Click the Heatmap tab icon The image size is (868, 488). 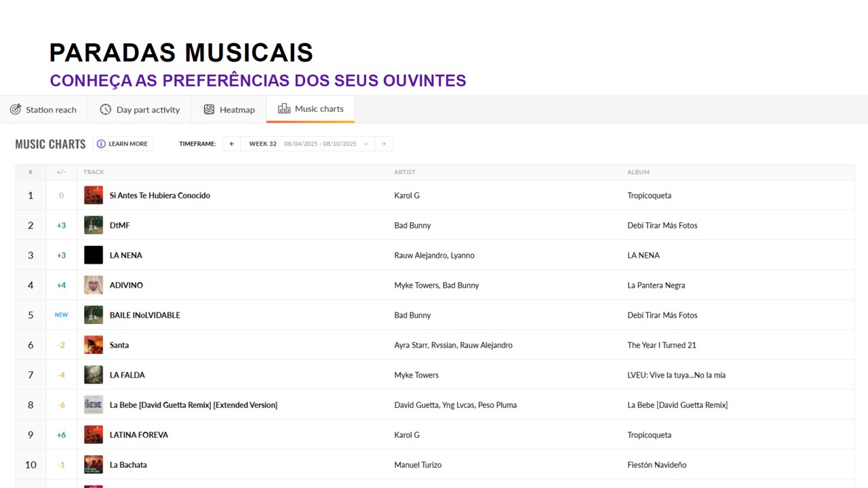[x=209, y=109]
